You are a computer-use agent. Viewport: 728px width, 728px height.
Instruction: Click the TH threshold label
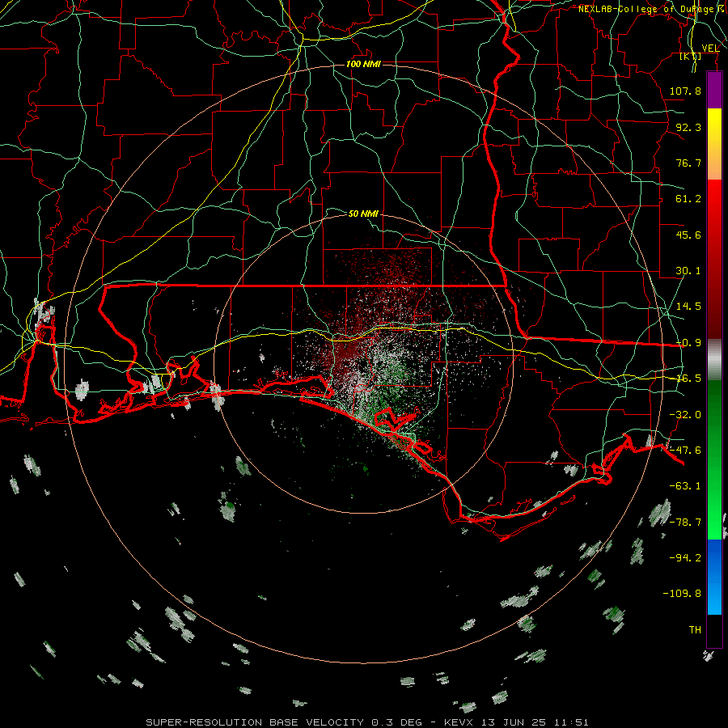click(695, 630)
